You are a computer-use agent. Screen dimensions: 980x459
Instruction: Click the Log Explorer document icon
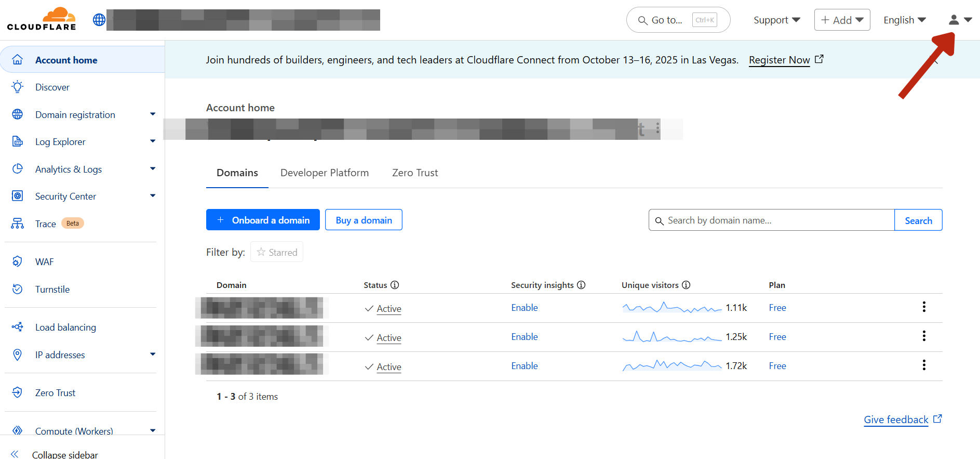[x=18, y=141]
